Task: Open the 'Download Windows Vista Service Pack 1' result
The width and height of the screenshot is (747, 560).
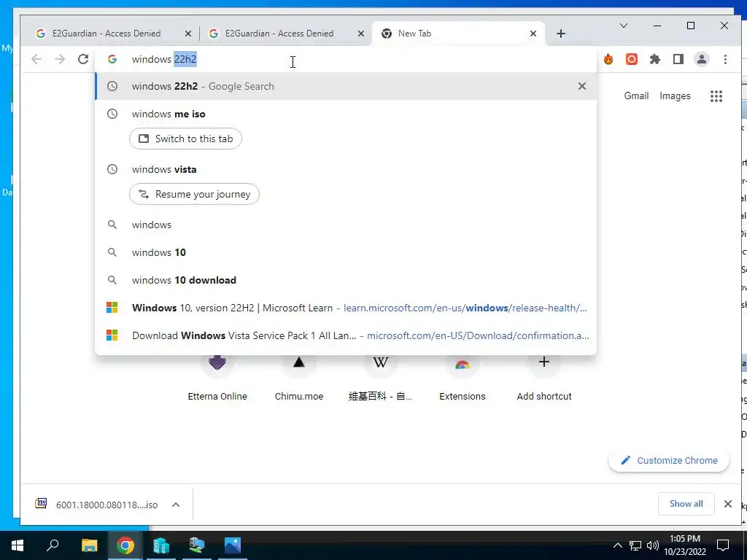Action: click(346, 335)
